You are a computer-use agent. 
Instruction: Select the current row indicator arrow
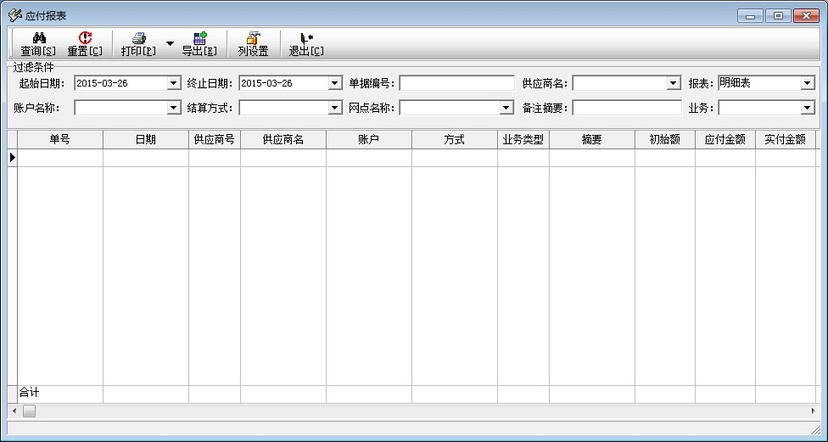(13, 157)
